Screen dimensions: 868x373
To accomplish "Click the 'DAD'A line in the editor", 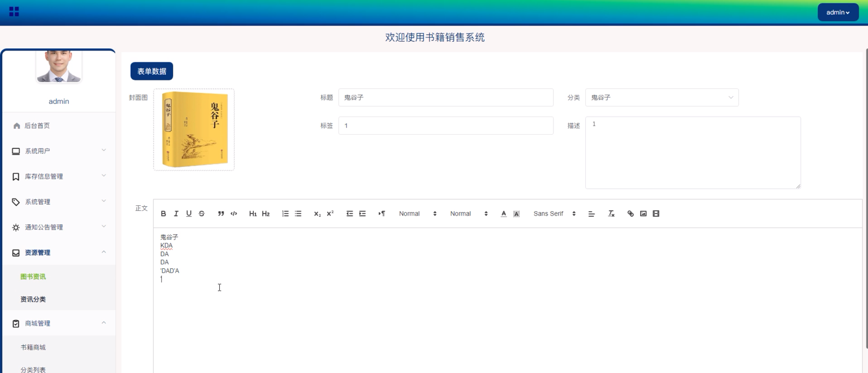I will 170,271.
